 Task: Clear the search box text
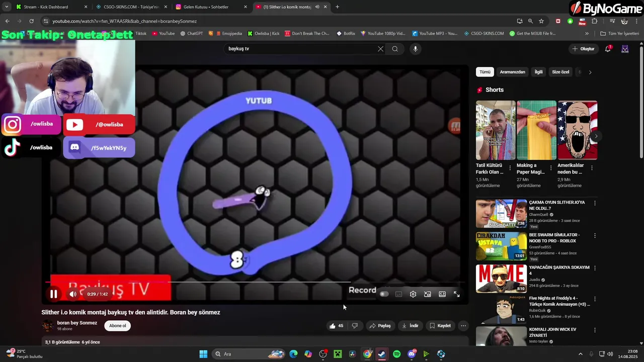(x=380, y=49)
